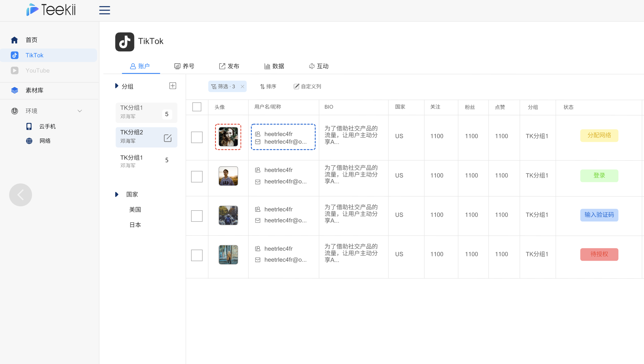The width and height of the screenshot is (644, 364).
Task: Click the YouTube sidebar icon
Action: click(15, 70)
